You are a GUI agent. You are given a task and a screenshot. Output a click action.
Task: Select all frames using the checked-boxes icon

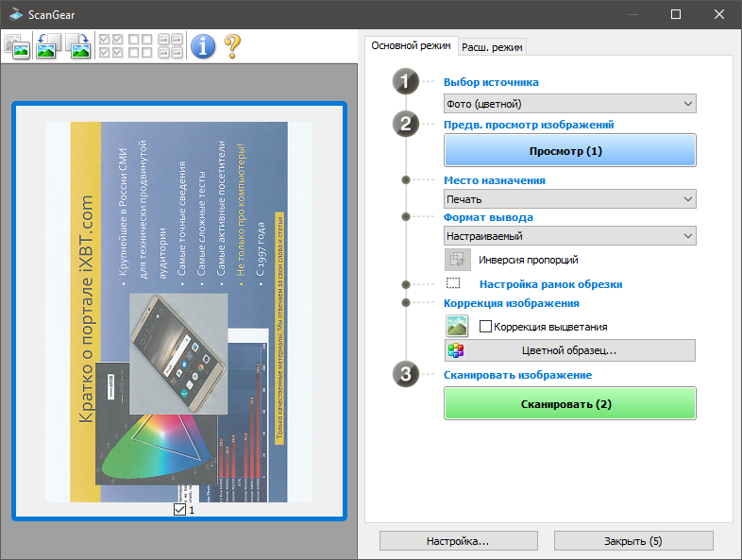coord(111,46)
